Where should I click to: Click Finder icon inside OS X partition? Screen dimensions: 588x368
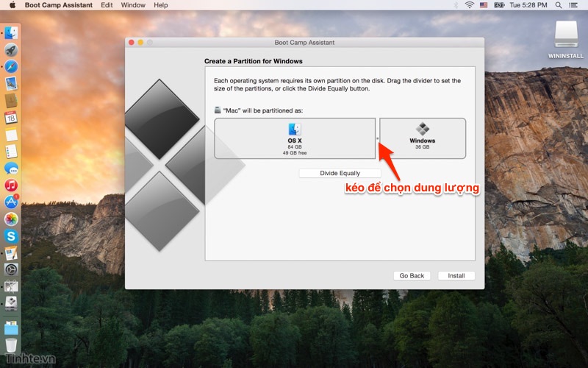pyautogui.click(x=295, y=129)
